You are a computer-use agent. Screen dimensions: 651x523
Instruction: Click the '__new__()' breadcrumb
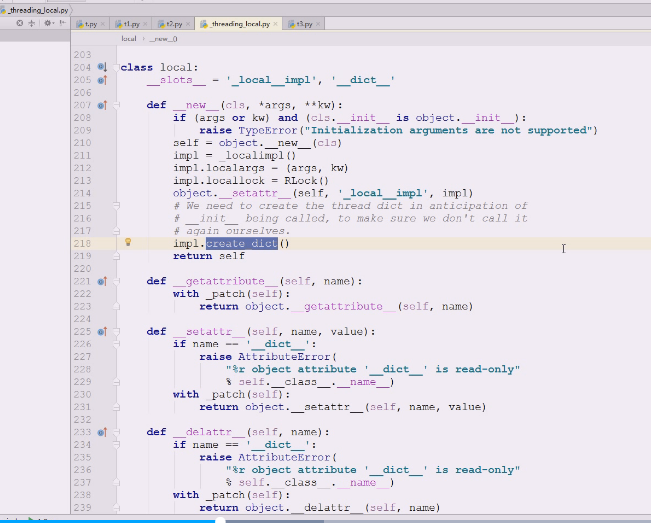[164, 39]
